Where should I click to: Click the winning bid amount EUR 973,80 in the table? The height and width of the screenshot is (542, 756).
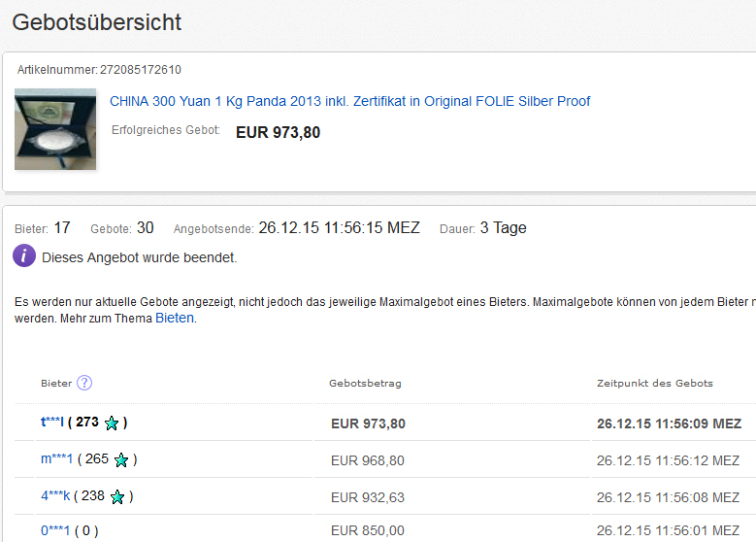pyautogui.click(x=368, y=423)
